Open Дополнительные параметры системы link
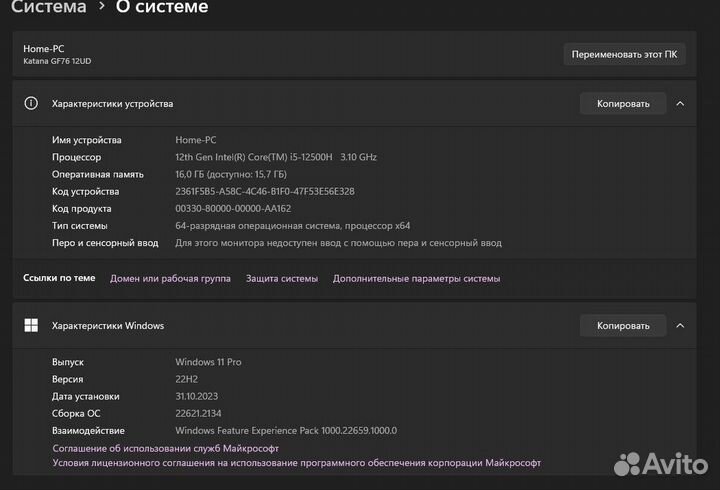 [416, 278]
